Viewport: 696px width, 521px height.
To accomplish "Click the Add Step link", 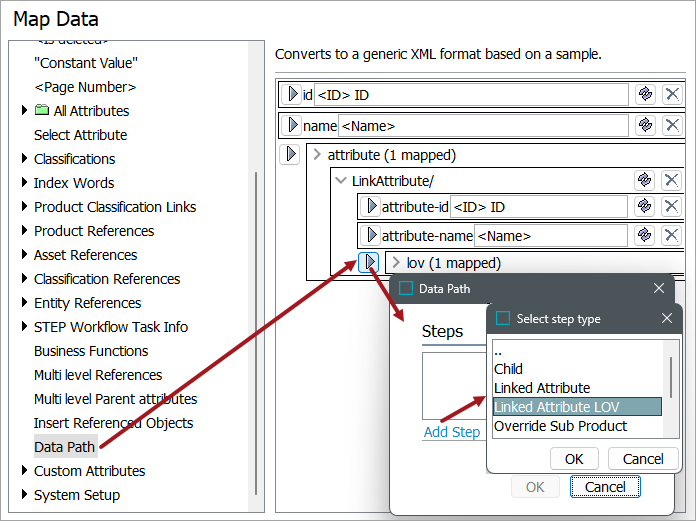I will coord(452,432).
